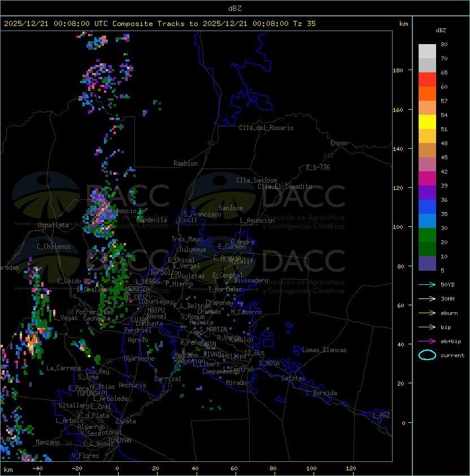Click the Potrerillos place label
The height and width of the screenshot is (476, 470).
click(x=94, y=312)
